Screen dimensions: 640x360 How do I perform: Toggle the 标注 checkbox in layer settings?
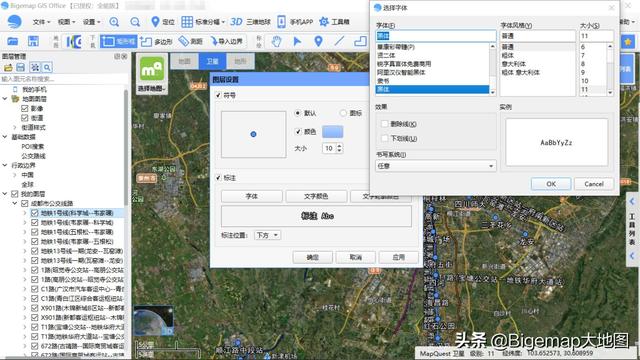click(218, 178)
